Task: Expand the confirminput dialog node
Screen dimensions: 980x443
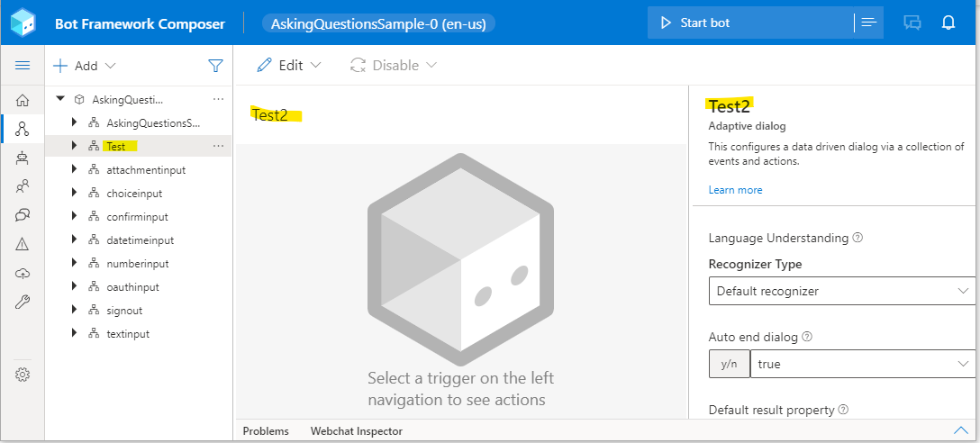Action: 75,216
